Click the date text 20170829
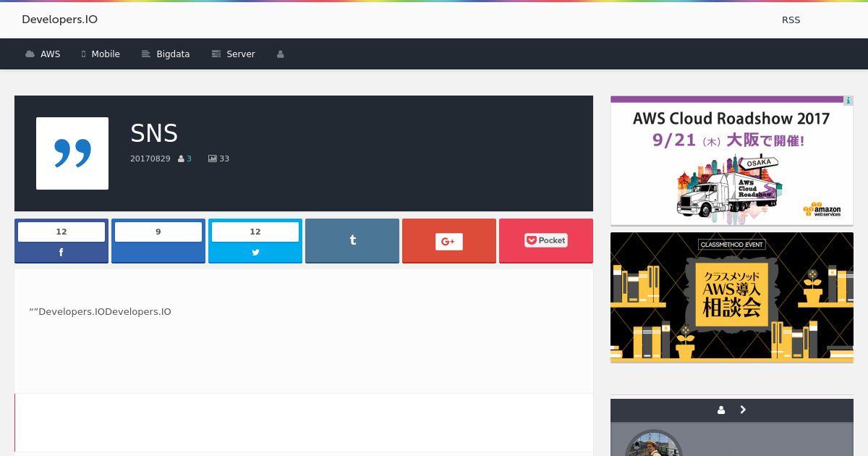Screen dimensions: 868x456 [x=150, y=159]
